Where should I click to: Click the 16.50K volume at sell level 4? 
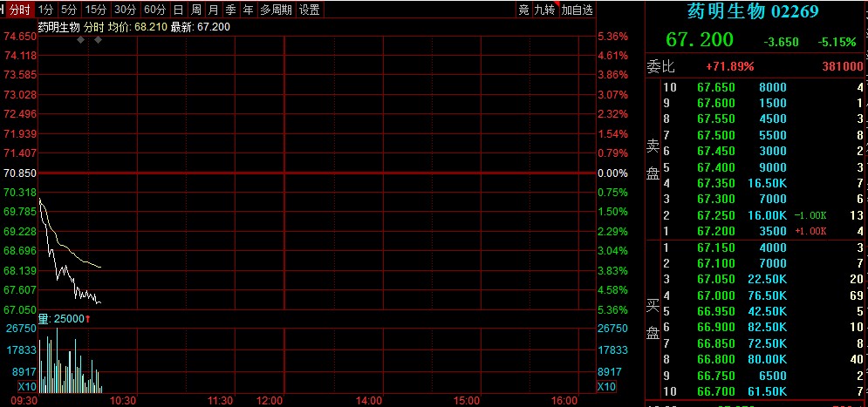click(x=767, y=183)
